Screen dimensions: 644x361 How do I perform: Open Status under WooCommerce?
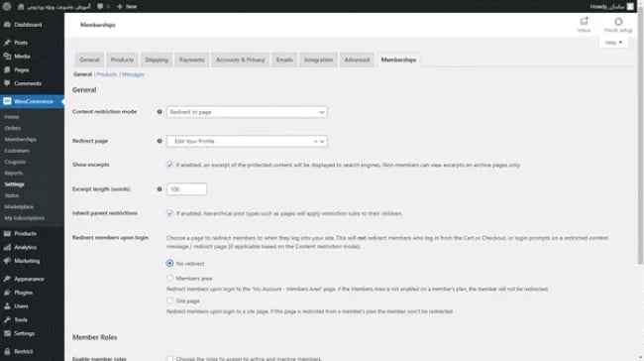(x=12, y=195)
